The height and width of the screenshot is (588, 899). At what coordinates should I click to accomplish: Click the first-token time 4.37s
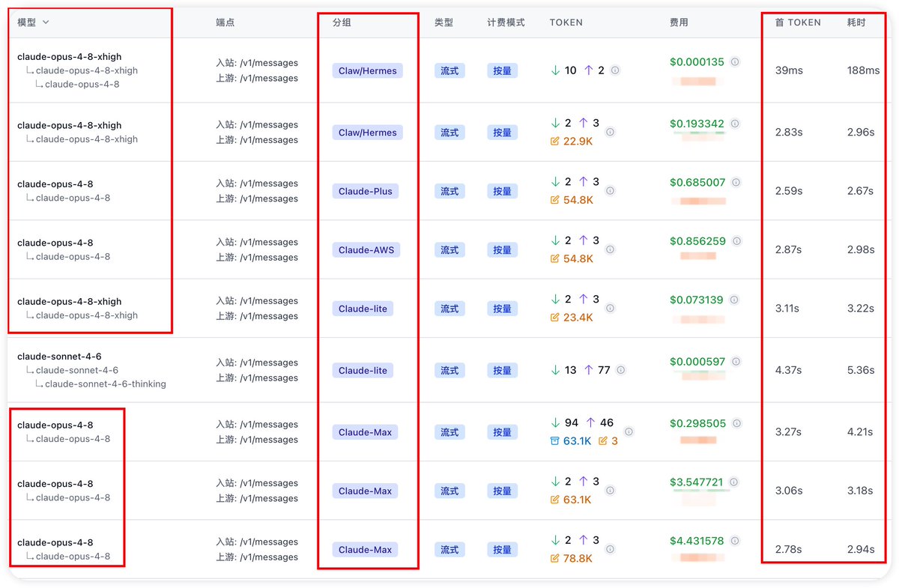tap(789, 370)
